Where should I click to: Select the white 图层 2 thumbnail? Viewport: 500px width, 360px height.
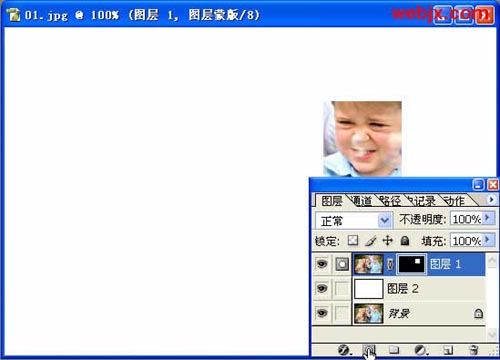[x=369, y=289]
